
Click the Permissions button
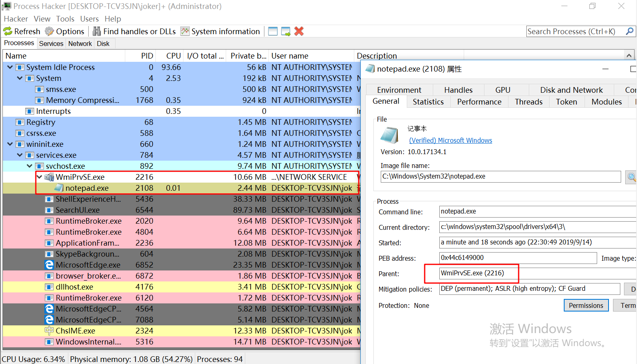(x=586, y=305)
